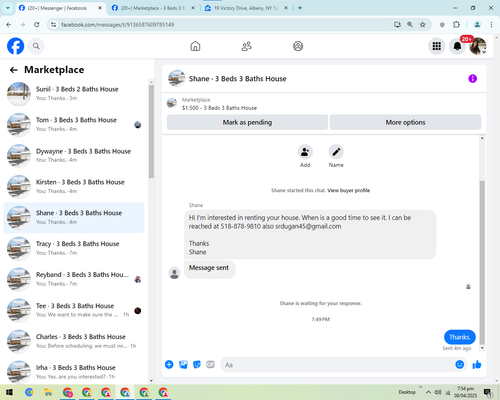Open the View buyer profile link
This screenshot has width=500, height=400.
pyautogui.click(x=349, y=190)
